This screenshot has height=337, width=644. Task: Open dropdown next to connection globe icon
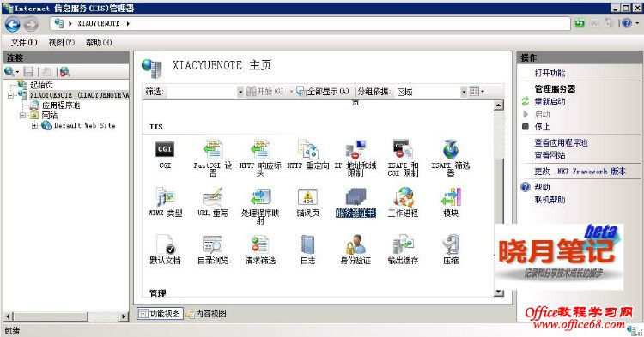[x=17, y=72]
